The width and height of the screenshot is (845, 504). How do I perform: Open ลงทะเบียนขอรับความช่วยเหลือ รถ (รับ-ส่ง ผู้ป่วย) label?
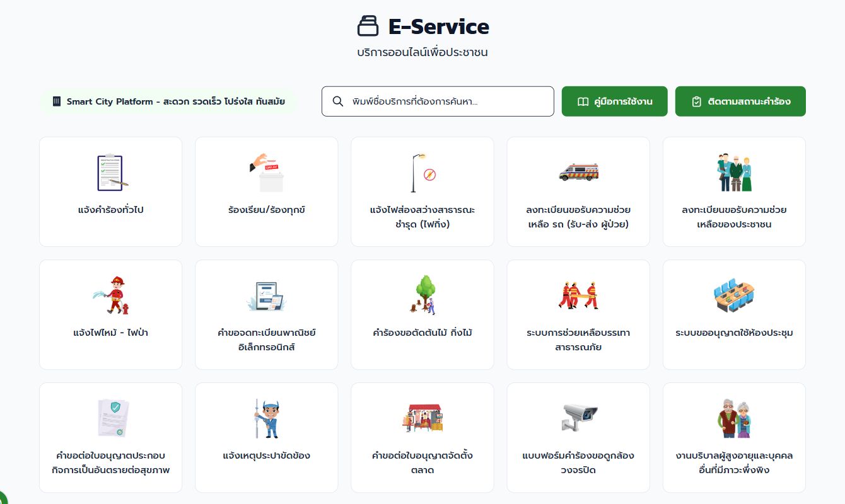[578, 217]
